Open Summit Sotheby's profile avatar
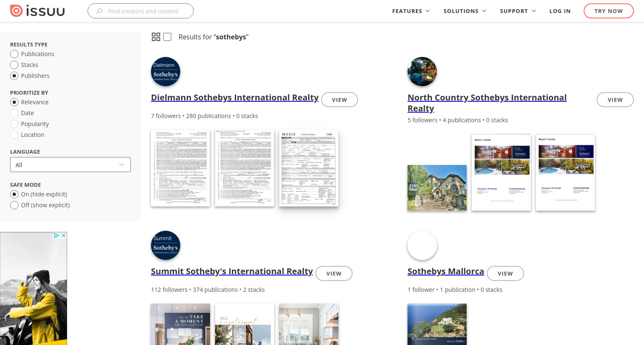Image resolution: width=644 pixels, height=345 pixels. click(x=166, y=245)
